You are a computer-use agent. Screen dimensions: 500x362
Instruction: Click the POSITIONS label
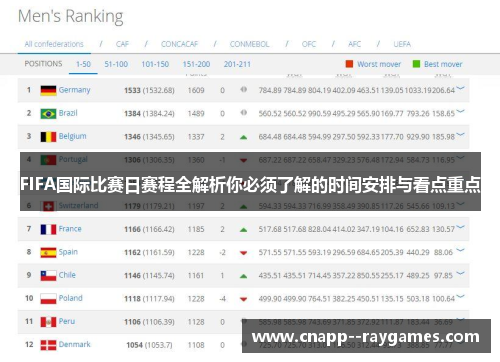click(x=43, y=64)
